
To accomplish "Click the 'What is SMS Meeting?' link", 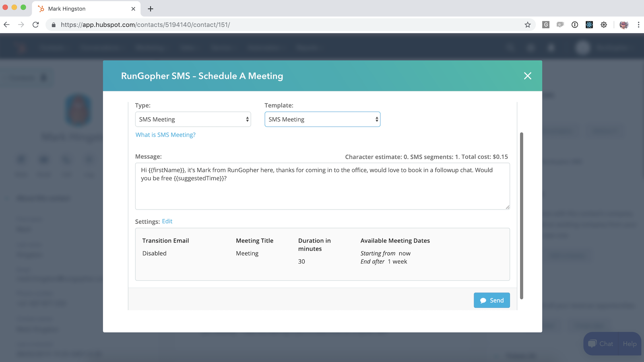I will coord(165,135).
